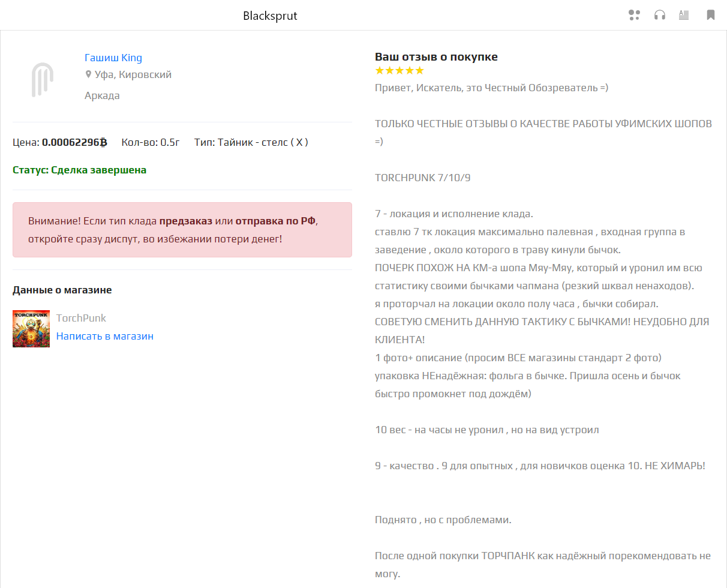The height and width of the screenshot is (588, 727).
Task: Click the Данные о магазине heading
Action: (x=62, y=290)
